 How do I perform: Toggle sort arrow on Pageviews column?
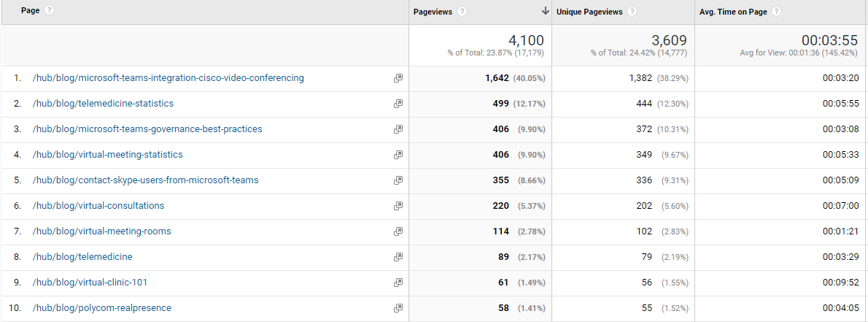(x=545, y=11)
